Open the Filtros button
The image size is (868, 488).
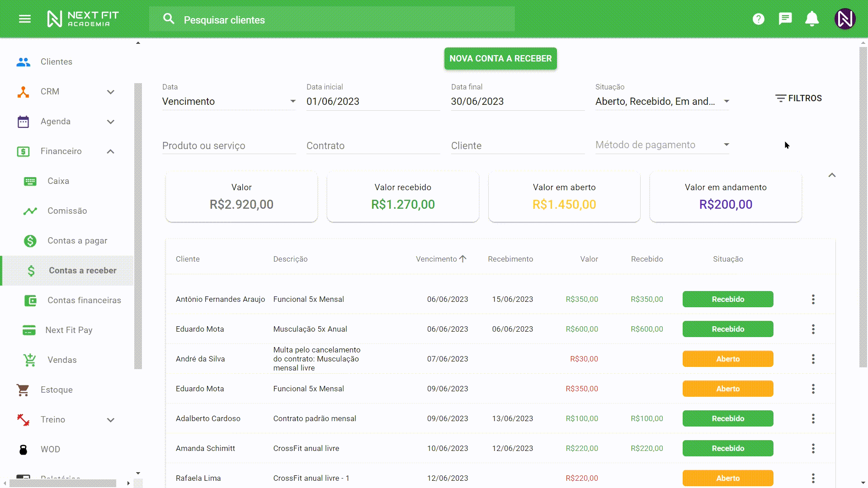[x=798, y=98]
